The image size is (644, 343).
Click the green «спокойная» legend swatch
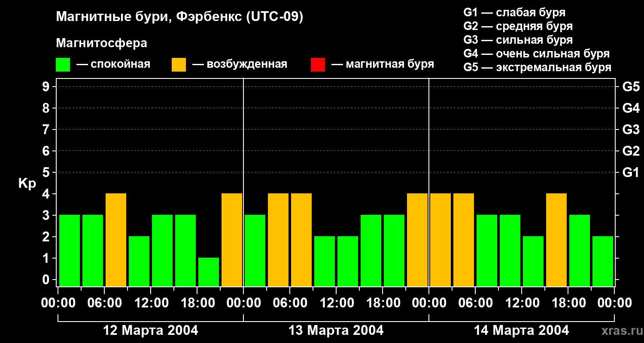63,65
